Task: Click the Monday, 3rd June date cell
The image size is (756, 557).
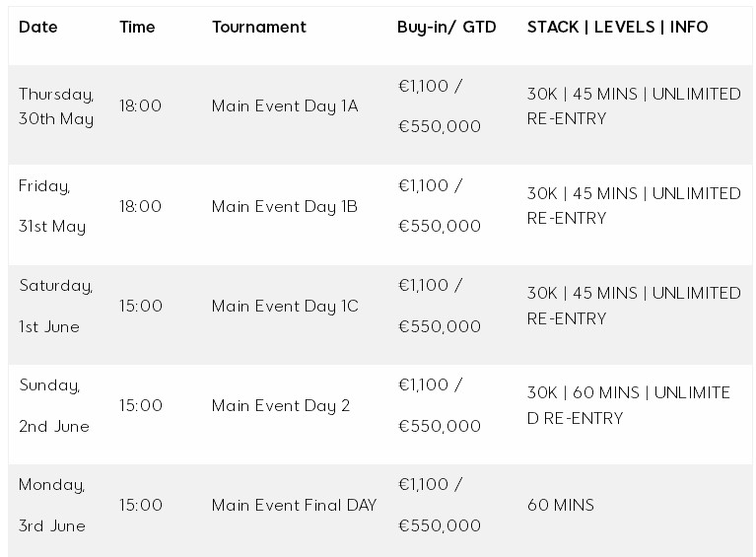Action: click(x=52, y=505)
